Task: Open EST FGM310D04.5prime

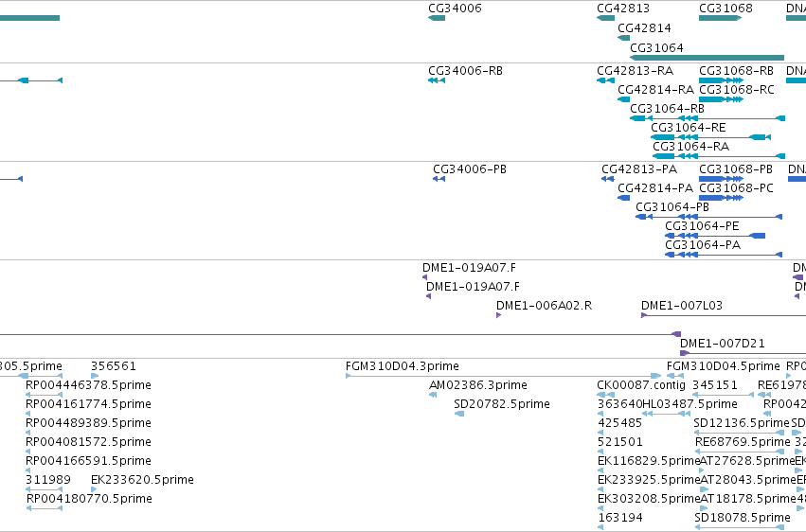Action: (x=724, y=366)
